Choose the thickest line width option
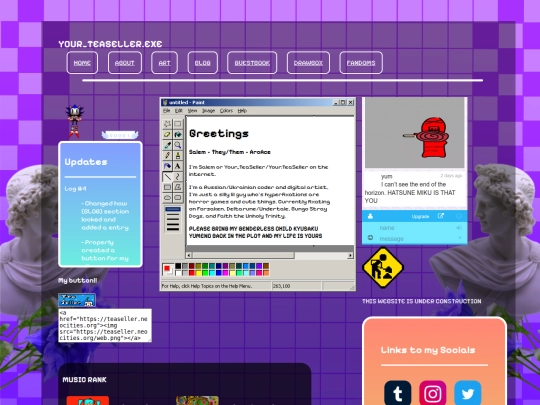The width and height of the screenshot is (540, 405). pos(173,229)
